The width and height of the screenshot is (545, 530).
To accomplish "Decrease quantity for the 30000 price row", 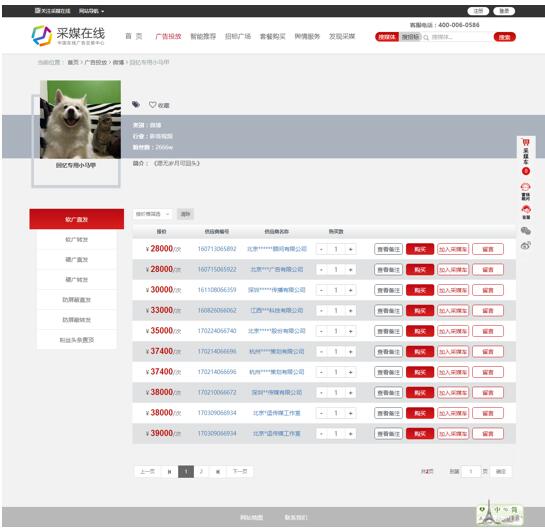I will click(321, 290).
